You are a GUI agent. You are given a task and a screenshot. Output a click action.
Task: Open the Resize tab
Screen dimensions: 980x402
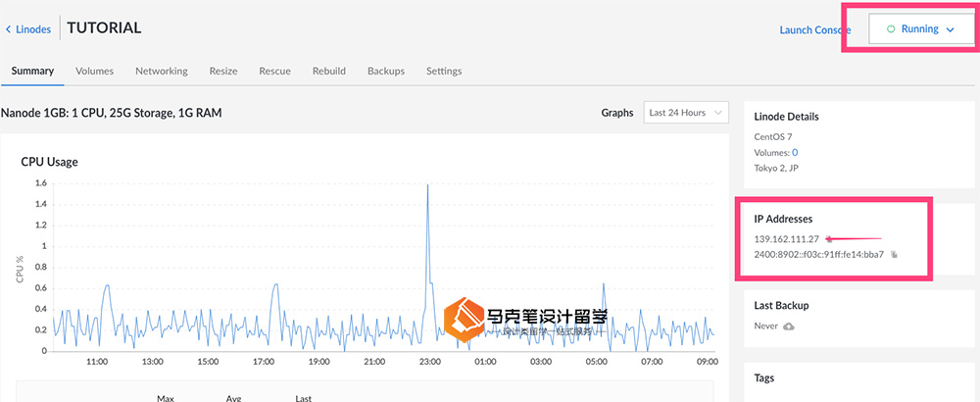coord(223,72)
